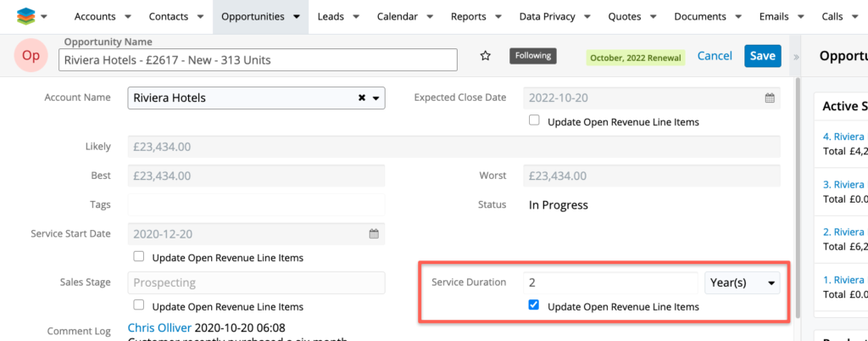Expand the Accounts dropdown arrow

pos(128,17)
